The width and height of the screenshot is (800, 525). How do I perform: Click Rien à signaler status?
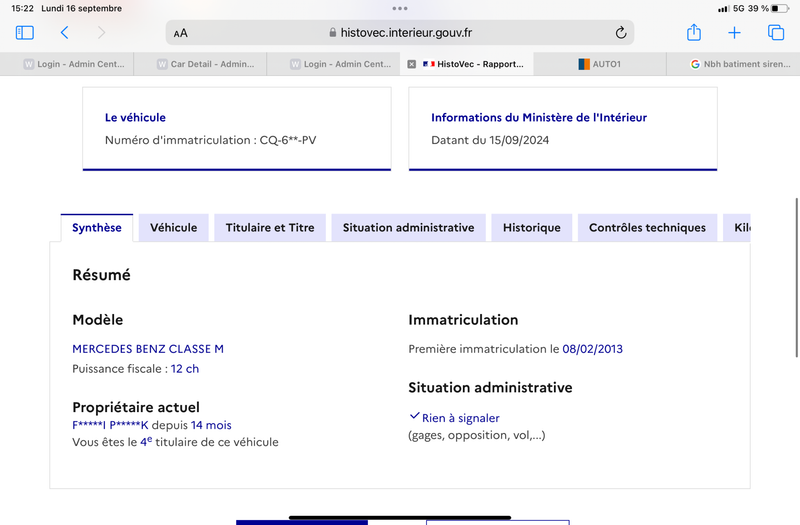460,418
